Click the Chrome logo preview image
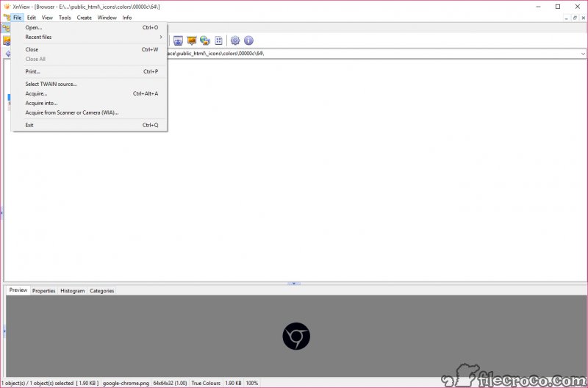Screen dimensions: 588x388 click(296, 336)
